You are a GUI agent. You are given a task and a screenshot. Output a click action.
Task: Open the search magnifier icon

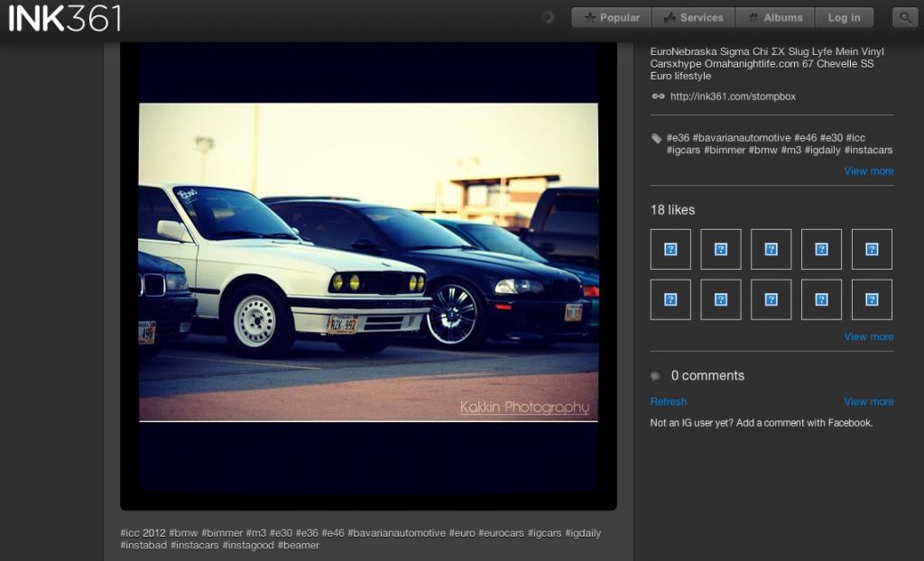[904, 17]
